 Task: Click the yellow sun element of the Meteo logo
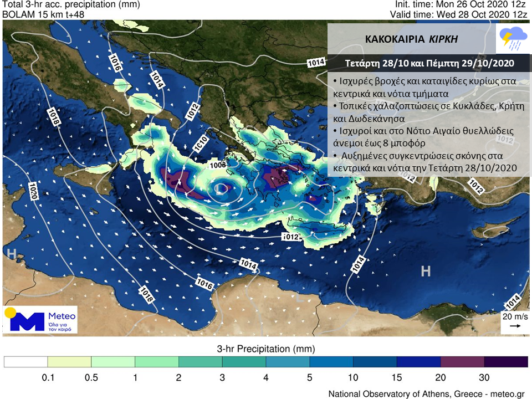[10, 312]
